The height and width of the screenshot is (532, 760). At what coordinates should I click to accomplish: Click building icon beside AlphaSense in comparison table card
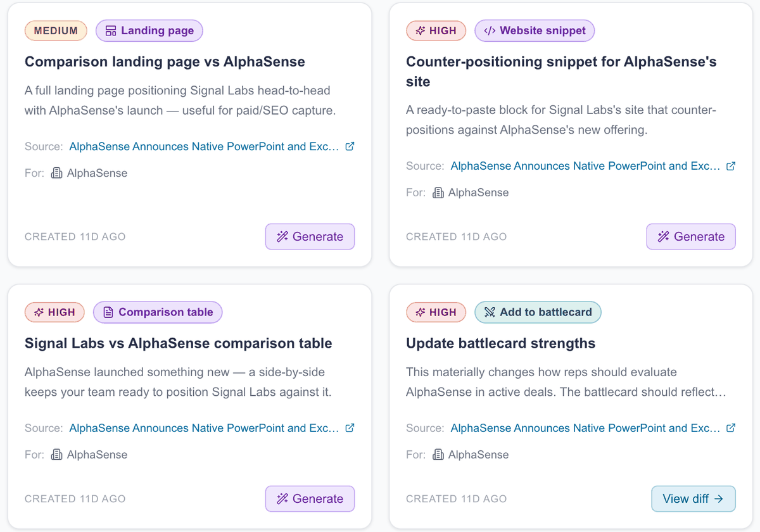56,455
